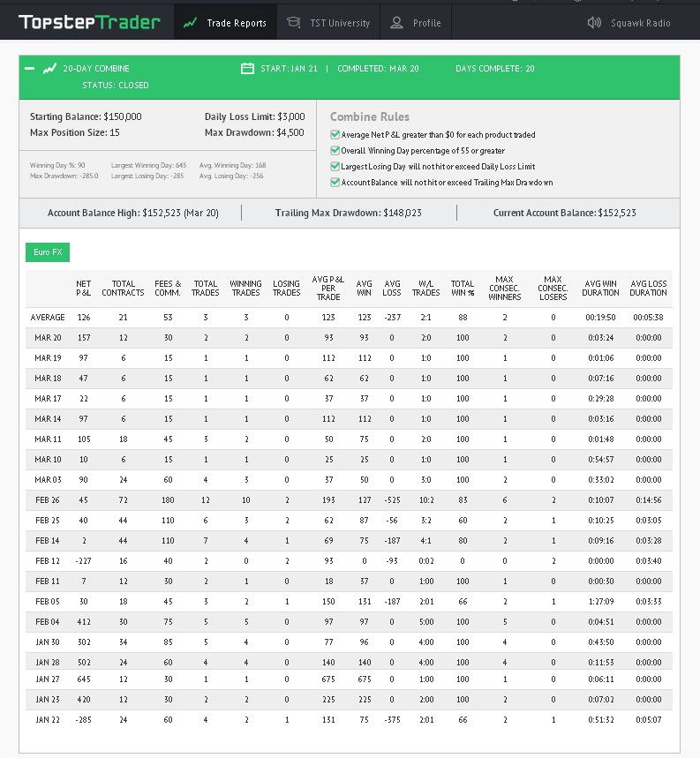
Task: Select the FEB 05 row label
Action: pyautogui.click(x=48, y=602)
